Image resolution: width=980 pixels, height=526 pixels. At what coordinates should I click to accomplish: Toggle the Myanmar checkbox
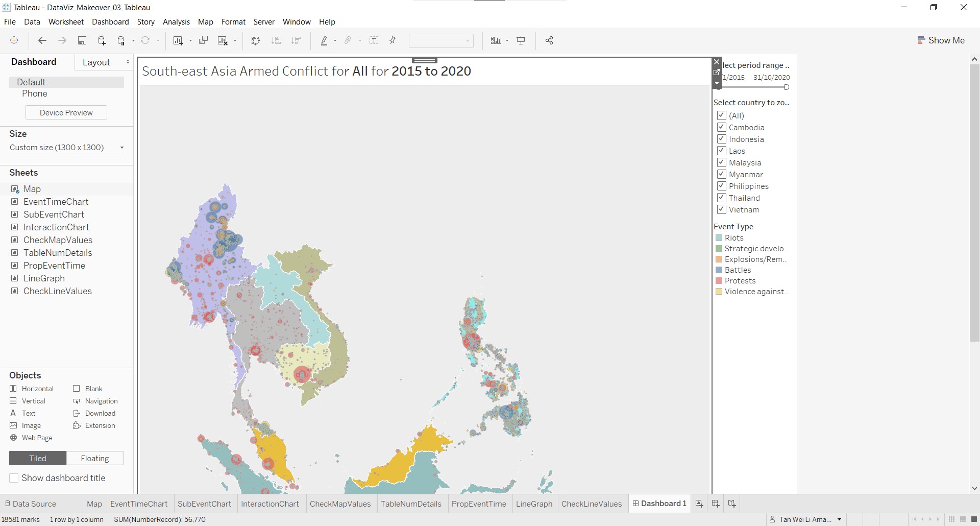(x=721, y=174)
